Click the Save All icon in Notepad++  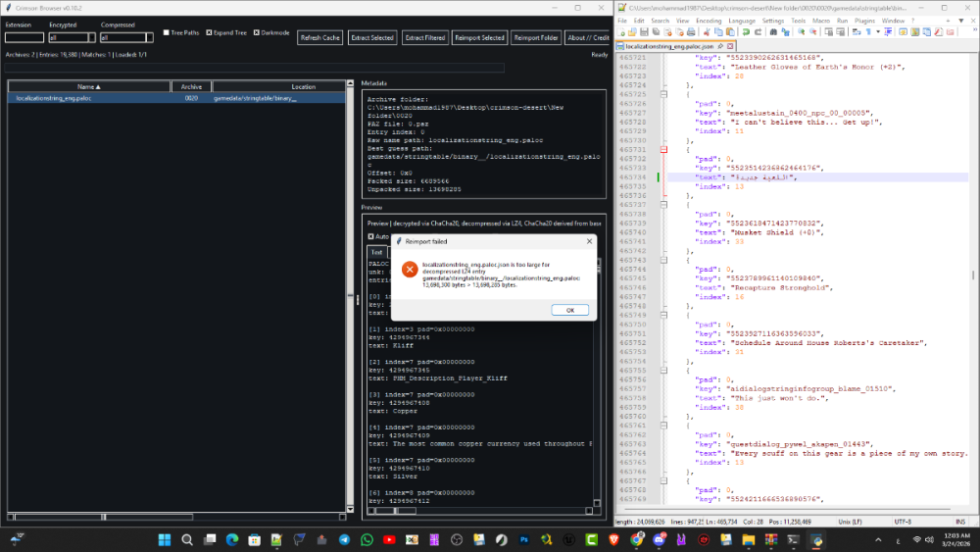[657, 32]
